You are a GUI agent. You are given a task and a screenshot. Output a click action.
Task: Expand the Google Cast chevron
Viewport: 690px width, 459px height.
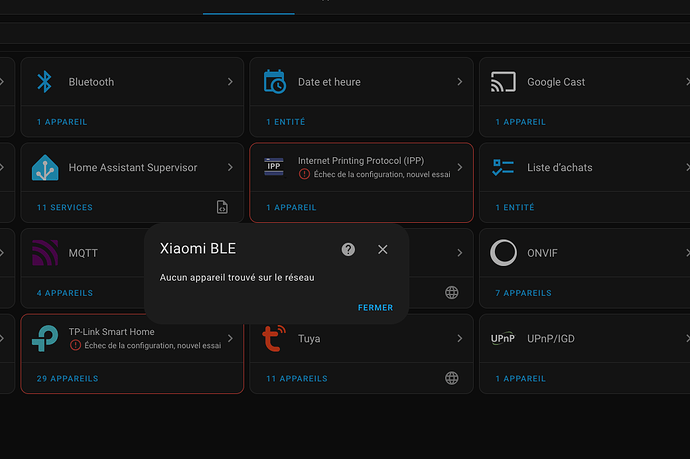684,82
